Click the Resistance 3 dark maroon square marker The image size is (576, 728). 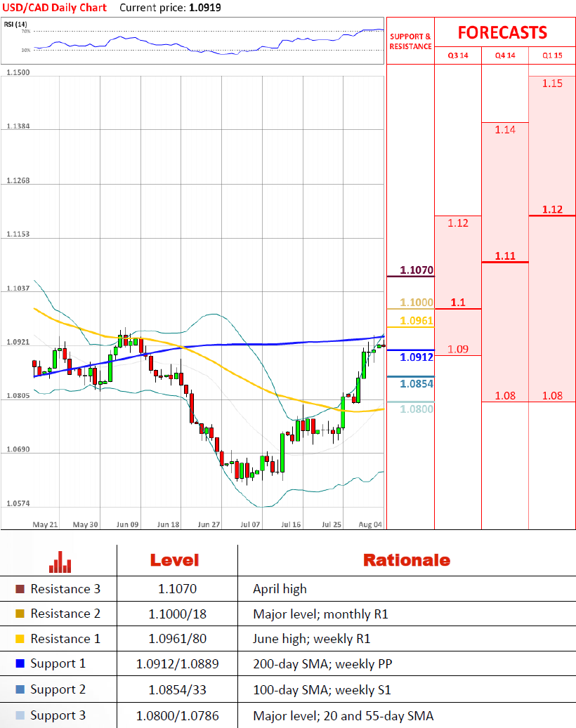pyautogui.click(x=20, y=589)
